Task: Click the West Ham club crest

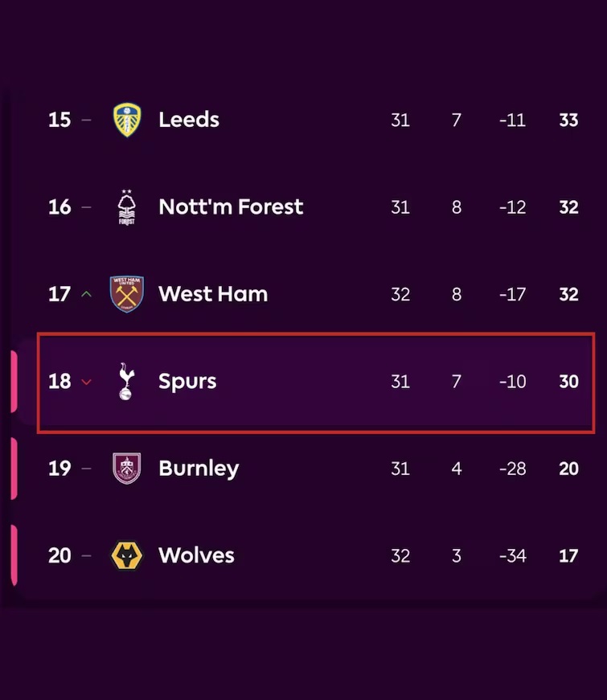Action: point(126,294)
